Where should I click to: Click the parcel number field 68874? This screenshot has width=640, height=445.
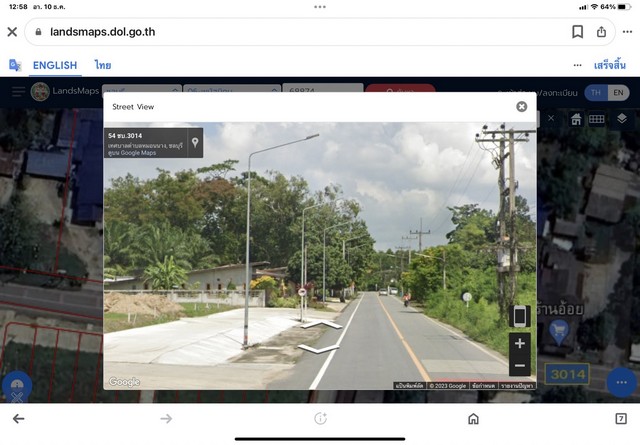[x=322, y=88]
